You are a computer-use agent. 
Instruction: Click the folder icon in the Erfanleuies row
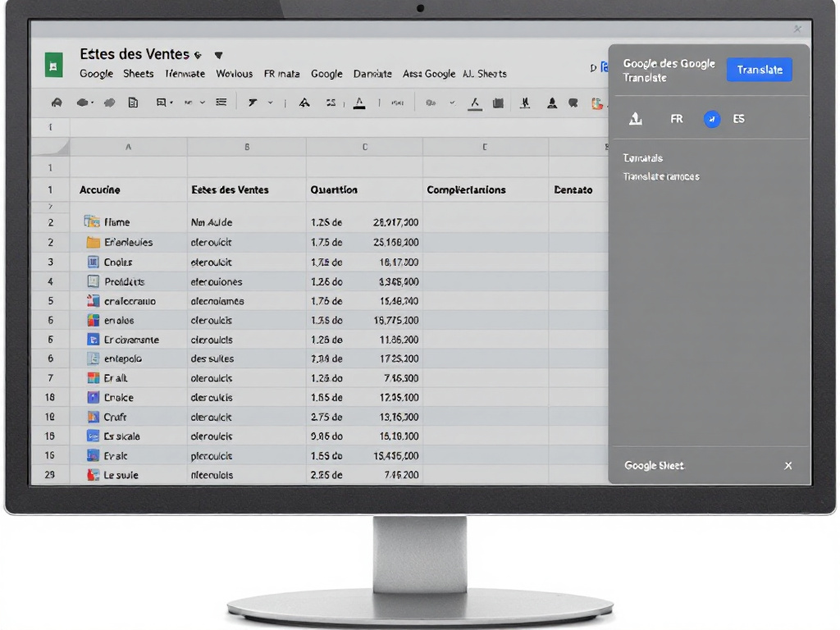point(94,242)
